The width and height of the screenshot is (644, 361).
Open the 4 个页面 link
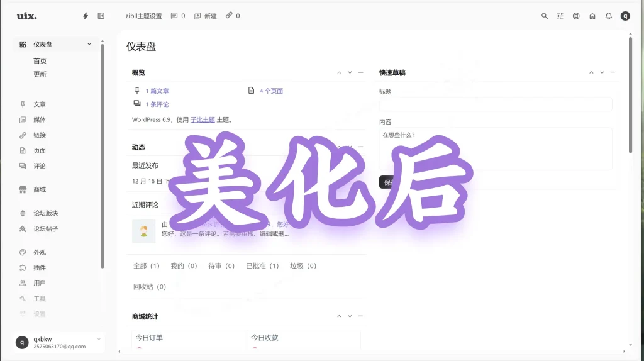[x=271, y=91]
